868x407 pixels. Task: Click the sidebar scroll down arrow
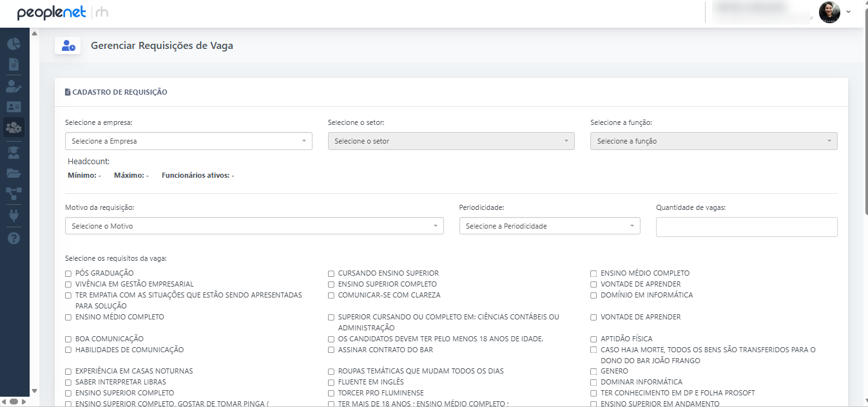(x=34, y=390)
